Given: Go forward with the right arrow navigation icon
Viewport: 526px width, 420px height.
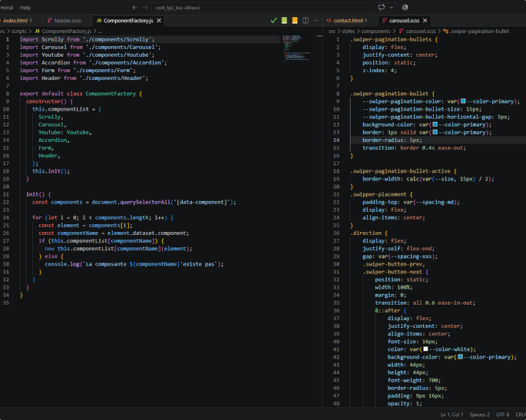Looking at the screenshot, I should [145, 8].
